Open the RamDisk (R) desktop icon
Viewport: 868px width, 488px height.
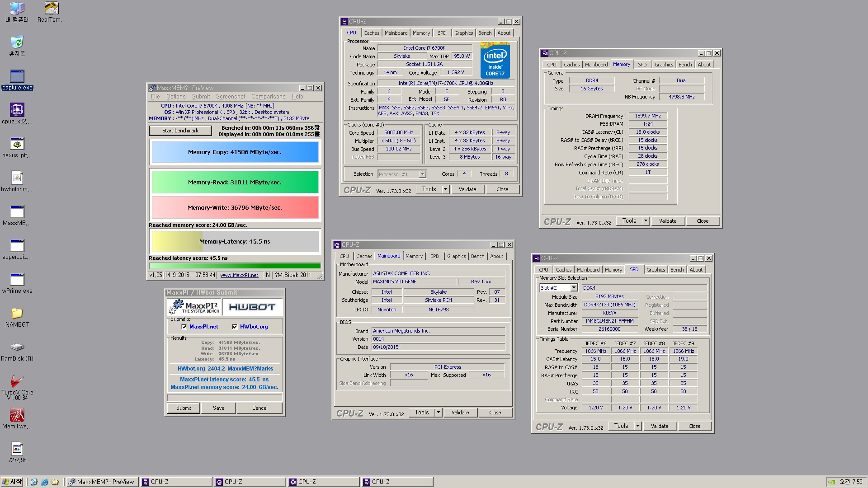(17, 351)
